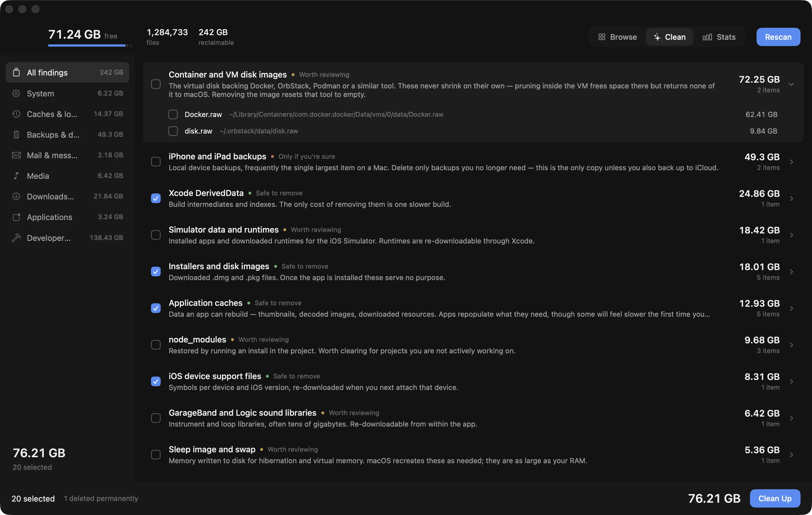Click the Mail & messages envelope icon

(x=16, y=155)
